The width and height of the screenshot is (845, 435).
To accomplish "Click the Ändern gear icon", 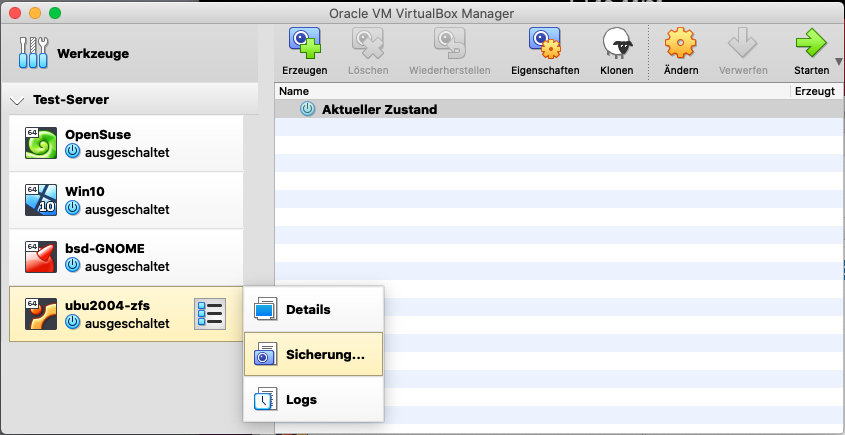I will (x=680, y=44).
